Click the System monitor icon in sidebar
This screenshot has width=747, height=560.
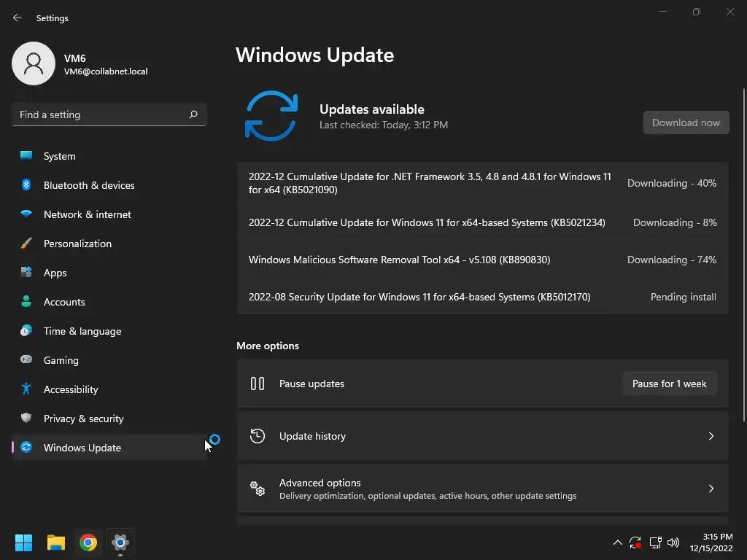[26, 156]
